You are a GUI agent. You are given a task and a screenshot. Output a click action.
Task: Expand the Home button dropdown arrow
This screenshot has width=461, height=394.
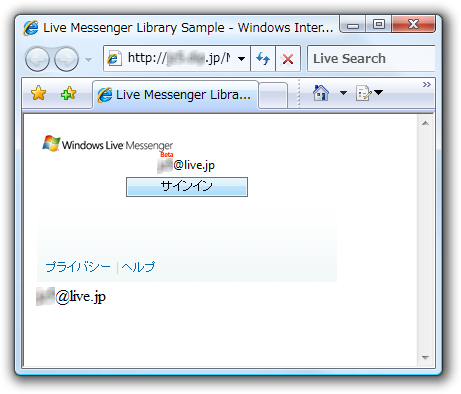[343, 93]
